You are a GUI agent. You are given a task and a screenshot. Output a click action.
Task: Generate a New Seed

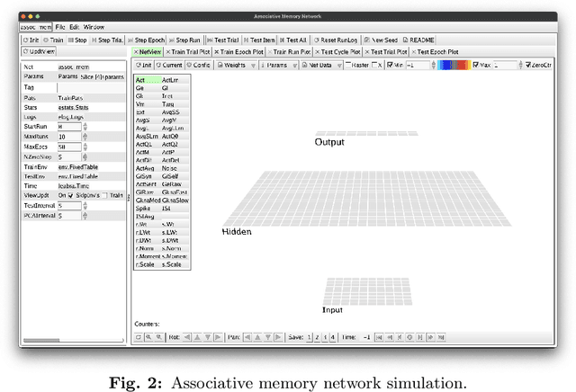pos(381,40)
